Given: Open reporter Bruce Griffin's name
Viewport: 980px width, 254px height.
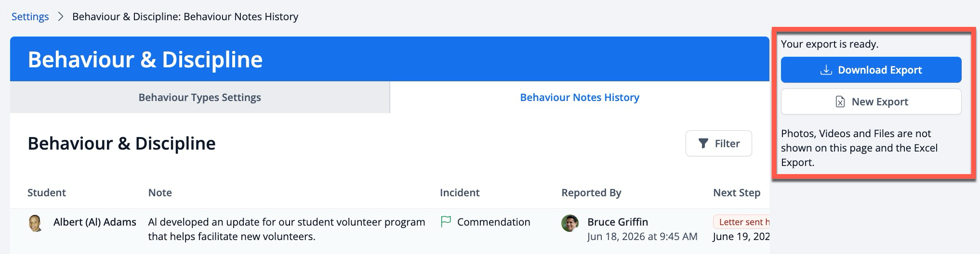Looking at the screenshot, I should pos(617,222).
